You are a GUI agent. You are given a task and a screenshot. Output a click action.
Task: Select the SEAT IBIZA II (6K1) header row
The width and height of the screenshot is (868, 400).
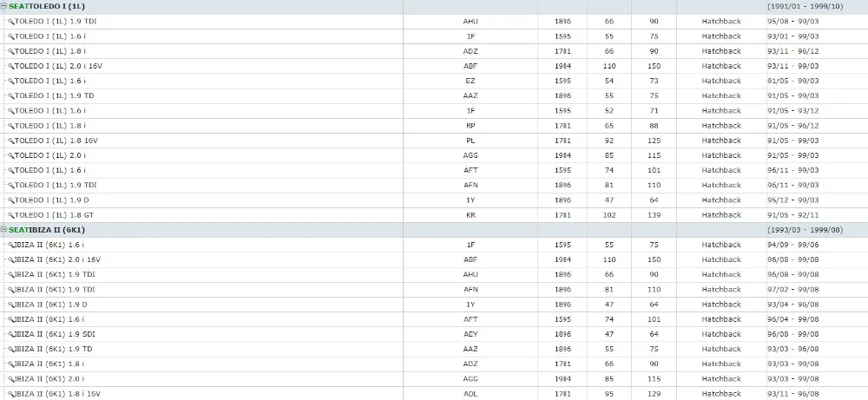pos(434,230)
